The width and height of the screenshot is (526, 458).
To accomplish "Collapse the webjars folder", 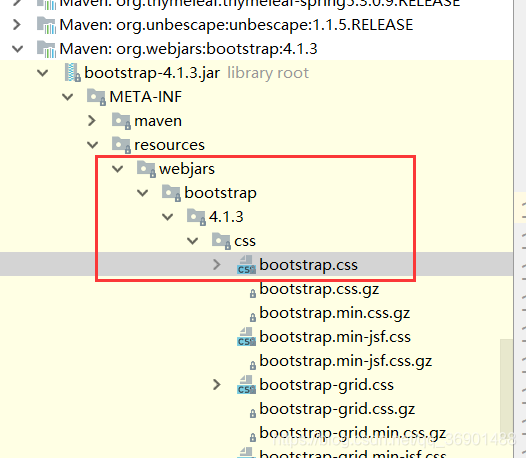I will pyautogui.click(x=117, y=169).
